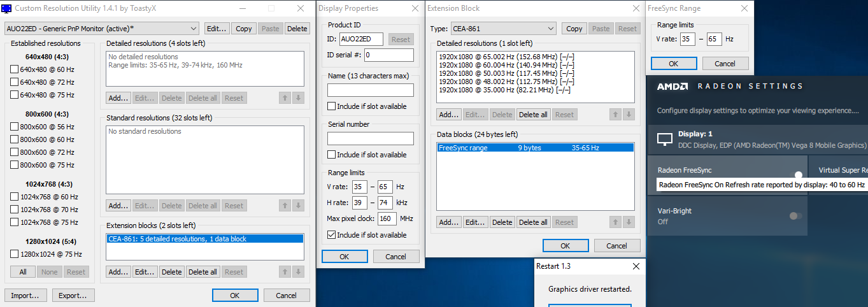Add a detailed resolution in Extension Block

point(449,115)
